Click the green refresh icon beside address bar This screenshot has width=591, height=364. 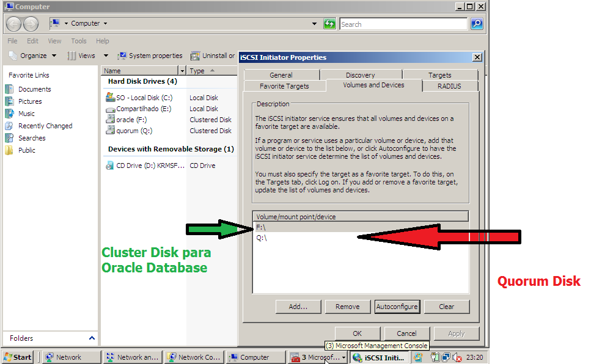coord(329,23)
